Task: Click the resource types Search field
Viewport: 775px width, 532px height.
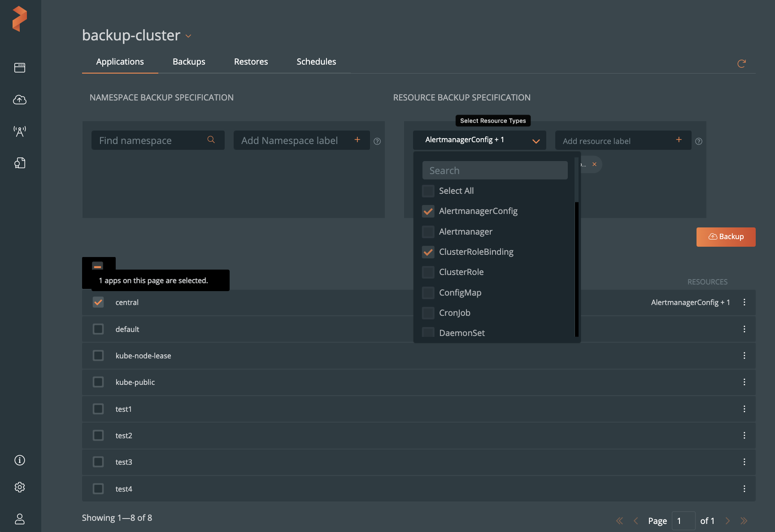Action: tap(495, 170)
